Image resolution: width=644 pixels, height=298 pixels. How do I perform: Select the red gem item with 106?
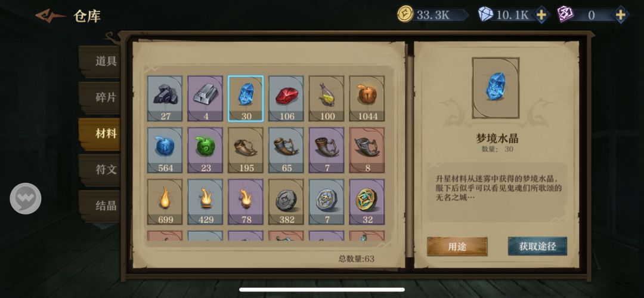(286, 99)
